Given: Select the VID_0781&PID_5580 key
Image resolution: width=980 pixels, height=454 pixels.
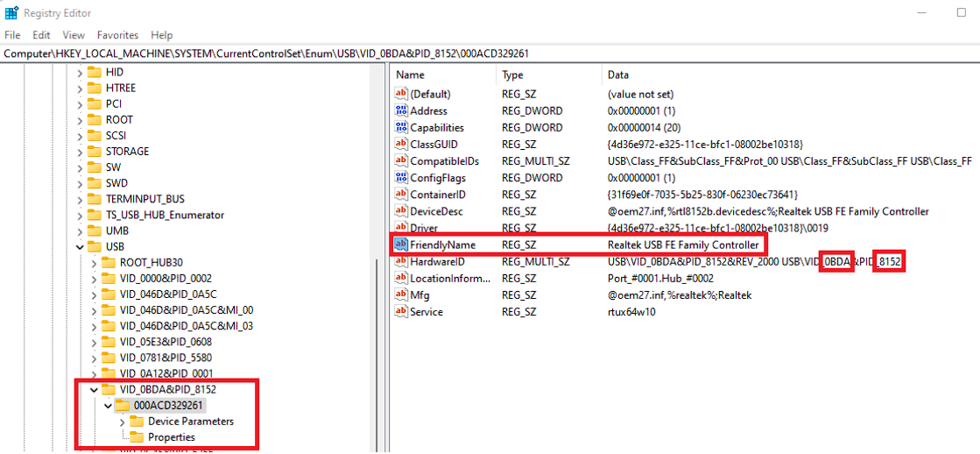Looking at the screenshot, I should tap(166, 358).
